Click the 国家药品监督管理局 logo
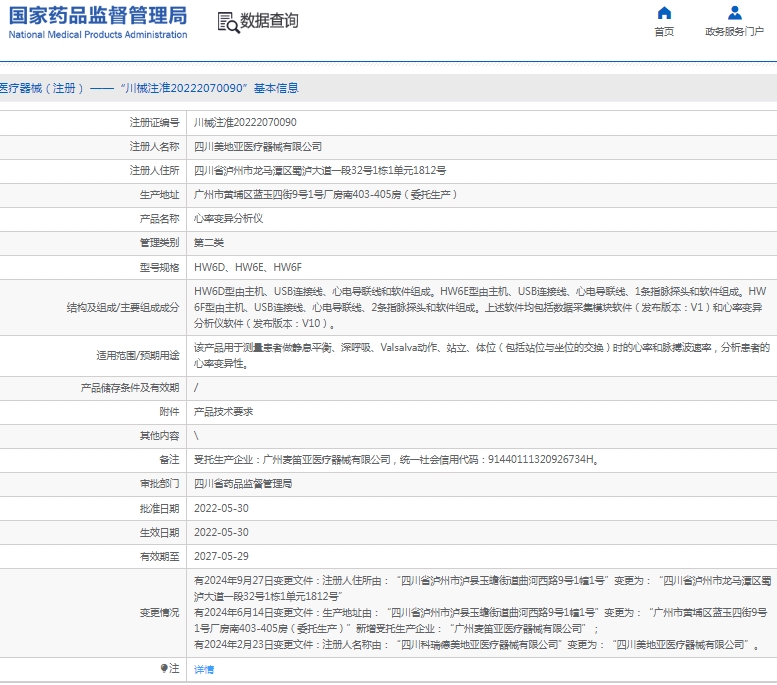The width and height of the screenshot is (777, 685). (98, 15)
